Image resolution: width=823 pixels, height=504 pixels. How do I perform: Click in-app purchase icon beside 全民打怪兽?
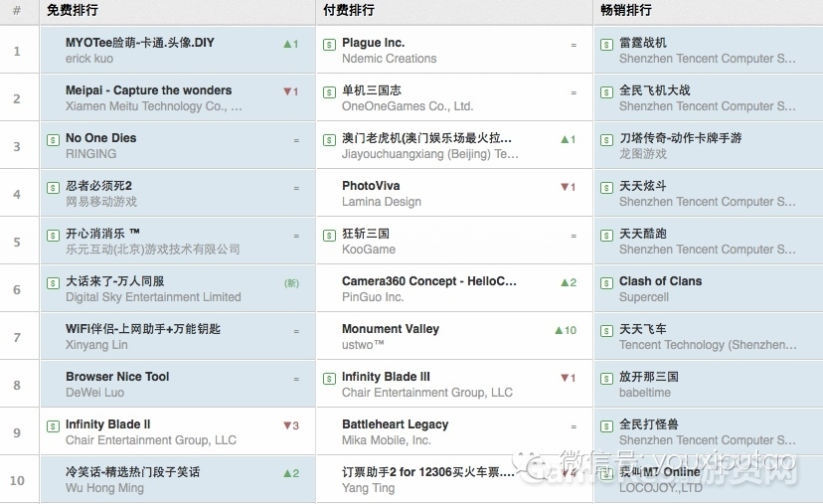[x=606, y=426]
